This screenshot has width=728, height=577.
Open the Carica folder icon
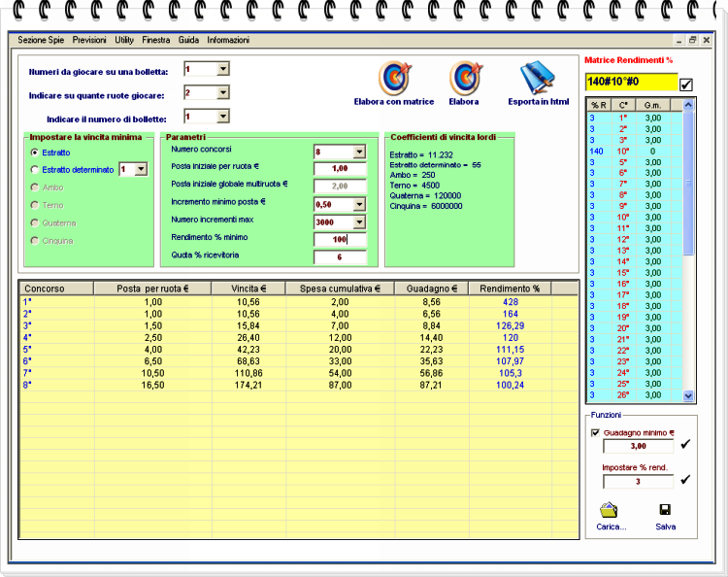[x=610, y=510]
